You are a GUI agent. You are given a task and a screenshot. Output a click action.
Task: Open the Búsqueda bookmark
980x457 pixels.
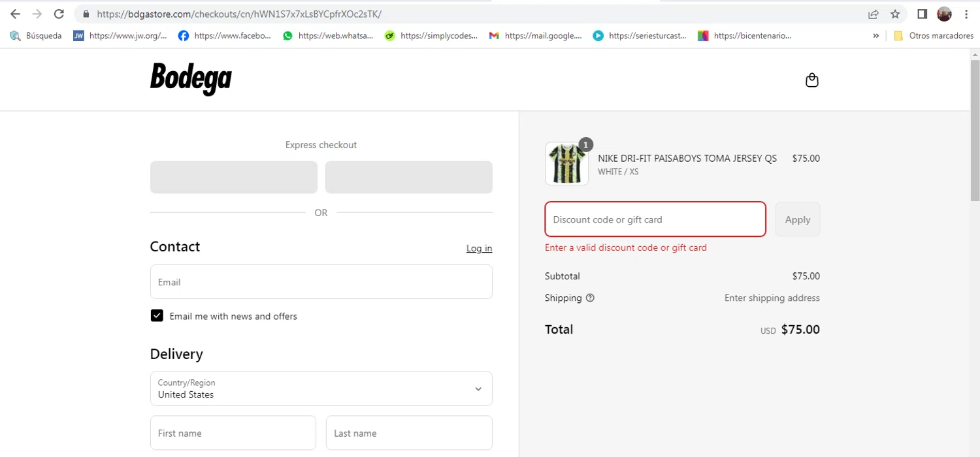click(36, 36)
